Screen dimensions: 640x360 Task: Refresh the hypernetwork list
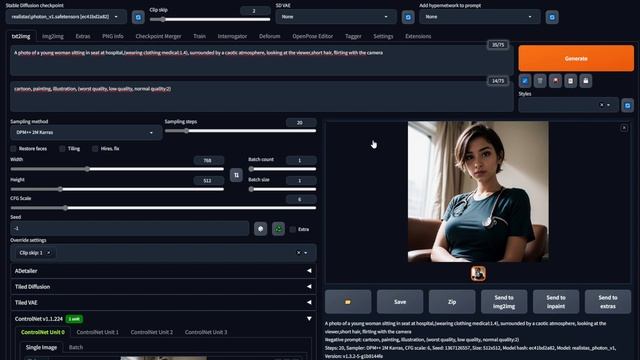tap(552, 17)
